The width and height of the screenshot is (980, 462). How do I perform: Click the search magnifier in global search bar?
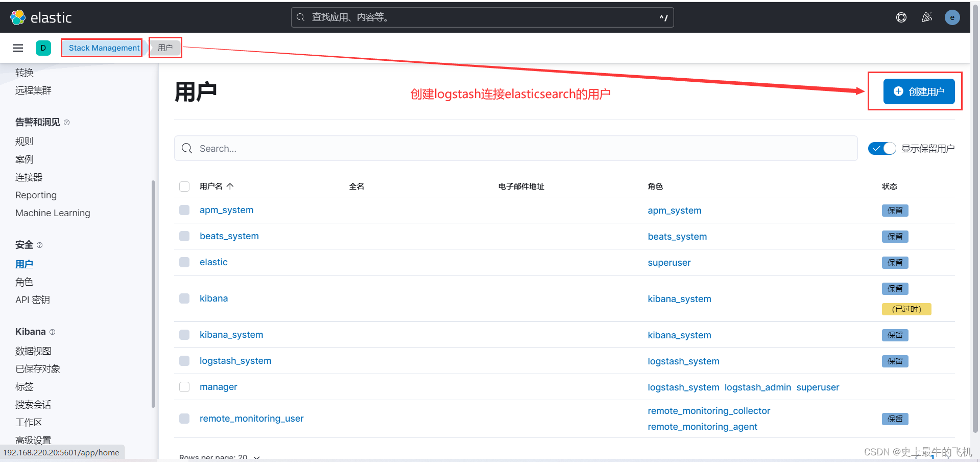click(301, 17)
